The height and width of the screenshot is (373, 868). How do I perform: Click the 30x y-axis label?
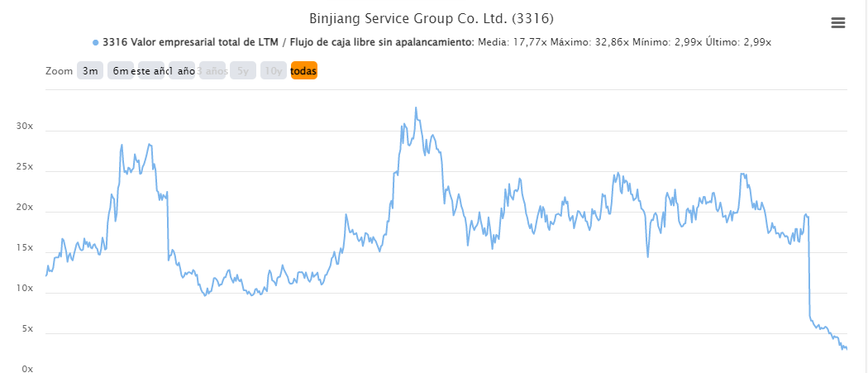(x=24, y=127)
